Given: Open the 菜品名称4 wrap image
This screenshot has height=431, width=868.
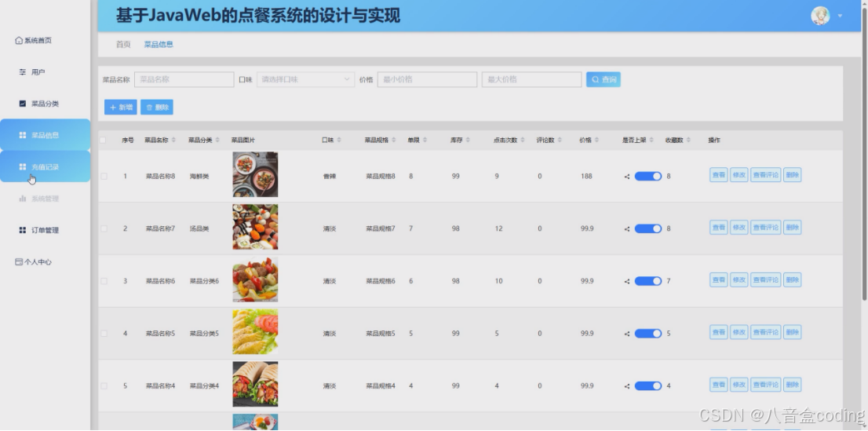Looking at the screenshot, I should coord(255,384).
